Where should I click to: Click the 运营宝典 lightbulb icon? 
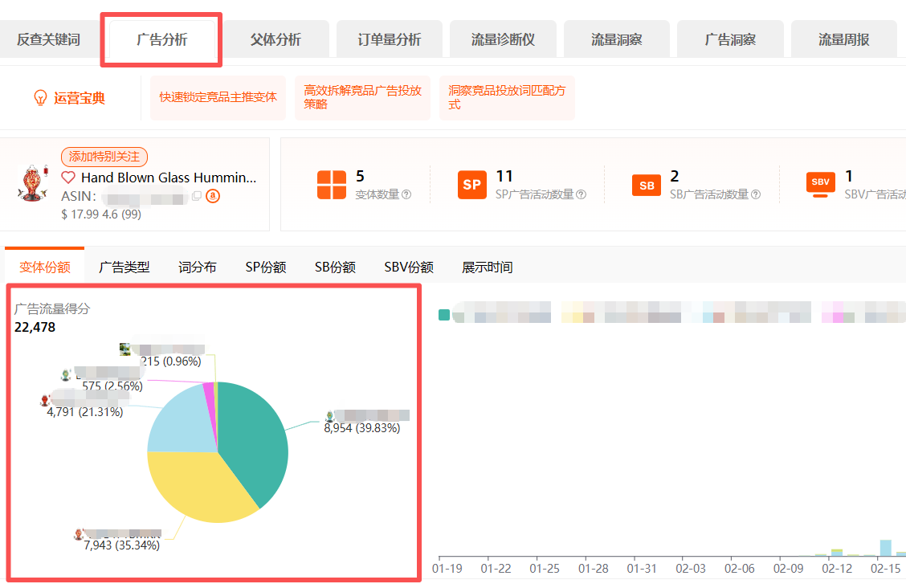click(40, 98)
